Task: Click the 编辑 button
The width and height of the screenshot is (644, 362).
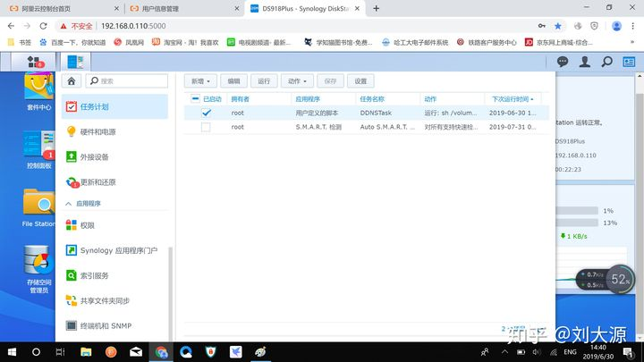Action: [x=233, y=80]
